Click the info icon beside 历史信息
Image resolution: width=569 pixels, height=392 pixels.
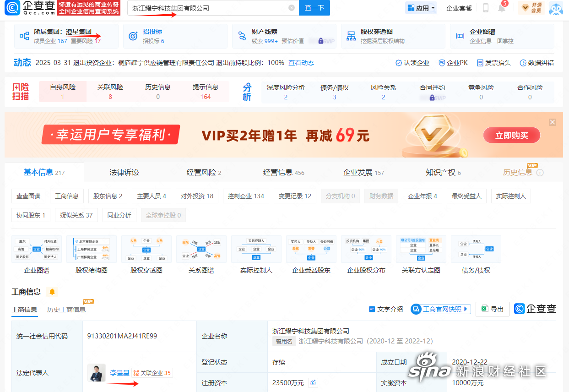[540, 173]
